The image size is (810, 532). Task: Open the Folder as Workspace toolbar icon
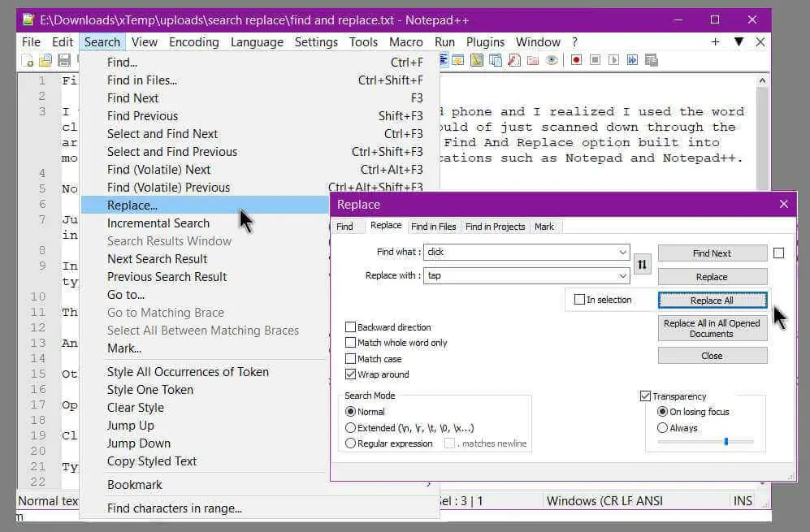click(x=533, y=60)
